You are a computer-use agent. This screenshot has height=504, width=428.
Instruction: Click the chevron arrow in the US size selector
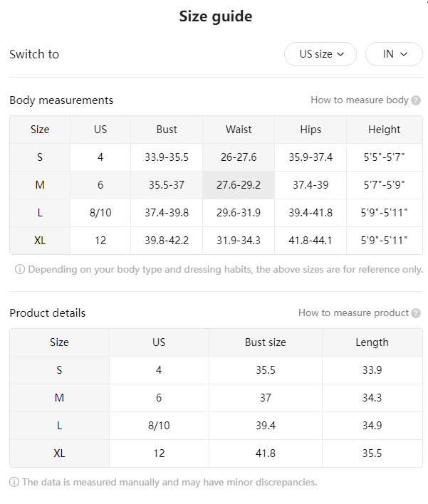340,54
